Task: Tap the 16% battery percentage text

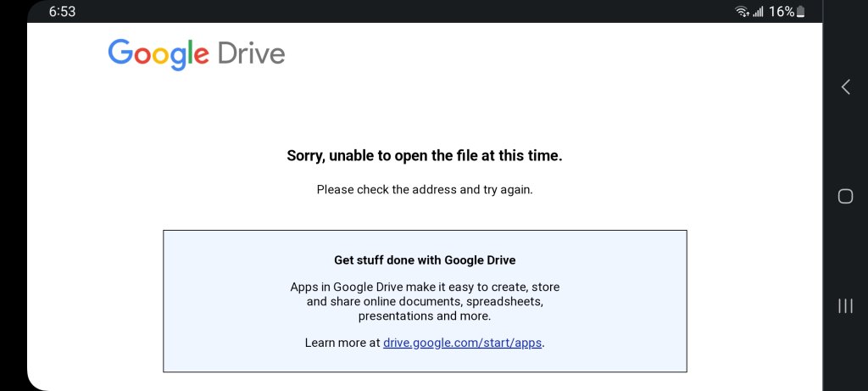Action: (x=782, y=12)
